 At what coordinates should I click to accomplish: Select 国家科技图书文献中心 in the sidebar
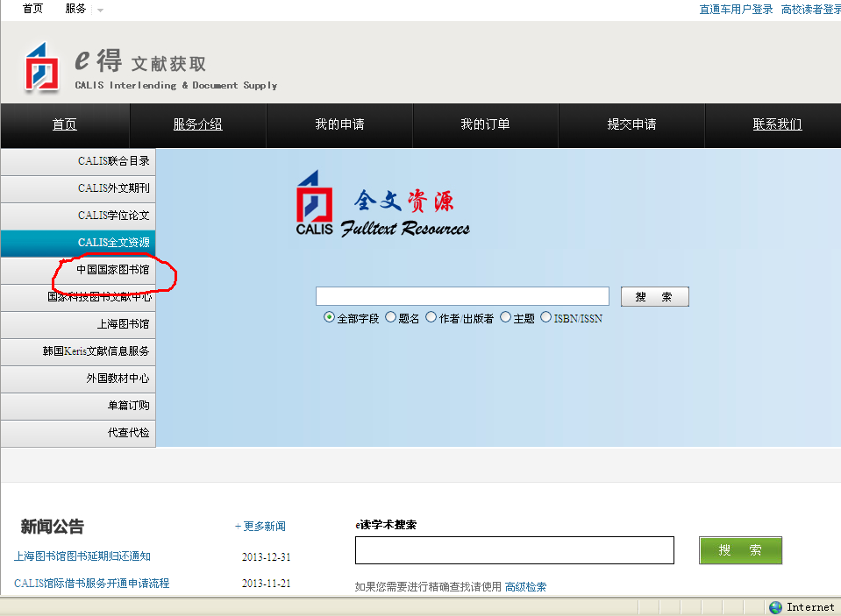tap(78, 297)
